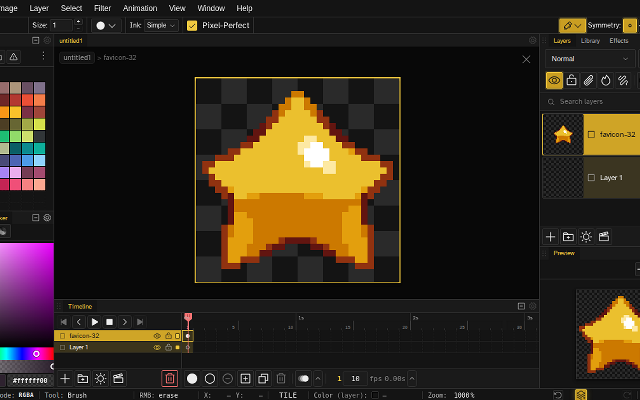This screenshot has height=400, width=640.
Task: Check the favicon-32 checkbox in the Timeline
Action: click(x=62, y=336)
